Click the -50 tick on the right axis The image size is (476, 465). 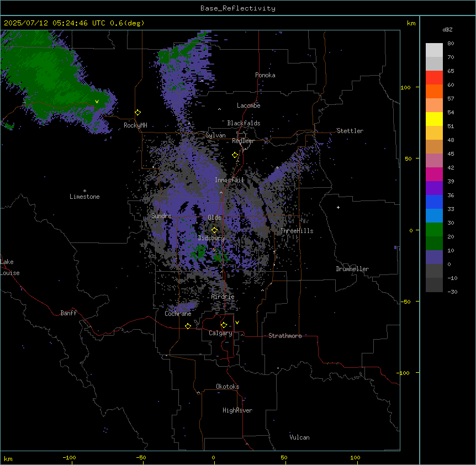pyautogui.click(x=405, y=302)
